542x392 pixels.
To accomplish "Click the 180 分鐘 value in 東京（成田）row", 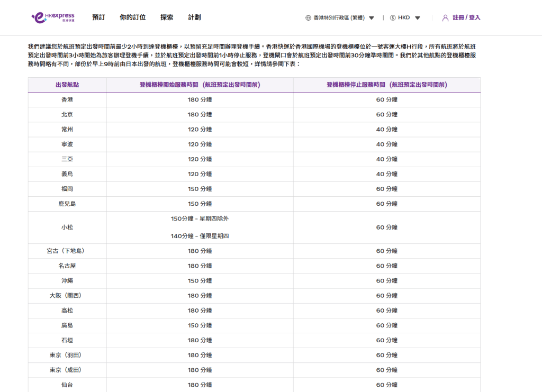I will pyautogui.click(x=200, y=370).
